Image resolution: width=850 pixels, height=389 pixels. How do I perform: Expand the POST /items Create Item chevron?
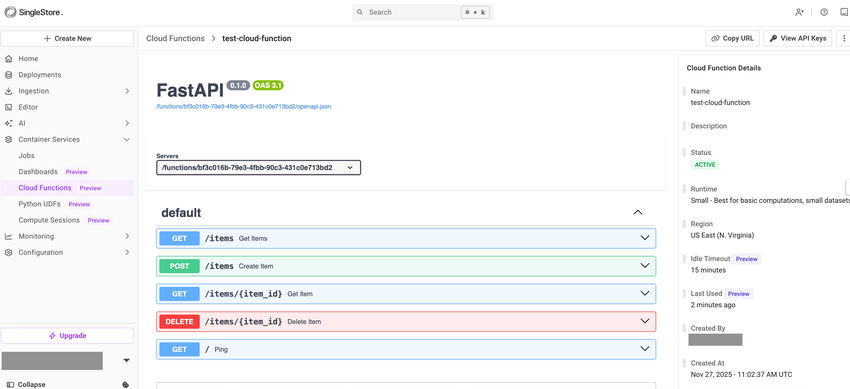[645, 266]
